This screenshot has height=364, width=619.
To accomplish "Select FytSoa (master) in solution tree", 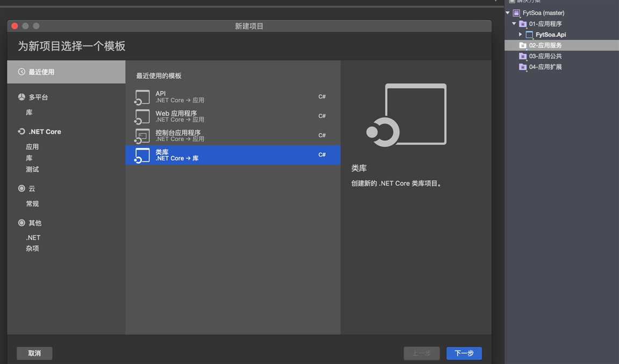I will click(543, 13).
